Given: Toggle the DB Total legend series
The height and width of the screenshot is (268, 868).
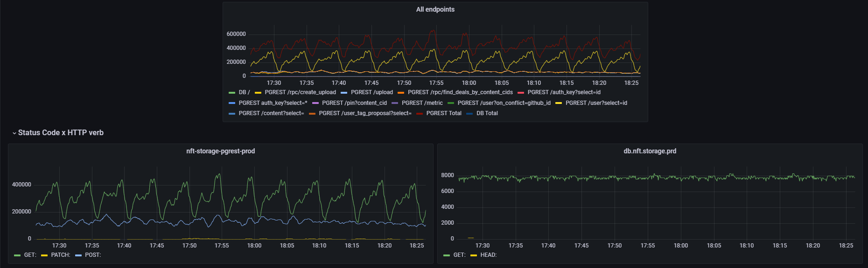Looking at the screenshot, I should 487,113.
